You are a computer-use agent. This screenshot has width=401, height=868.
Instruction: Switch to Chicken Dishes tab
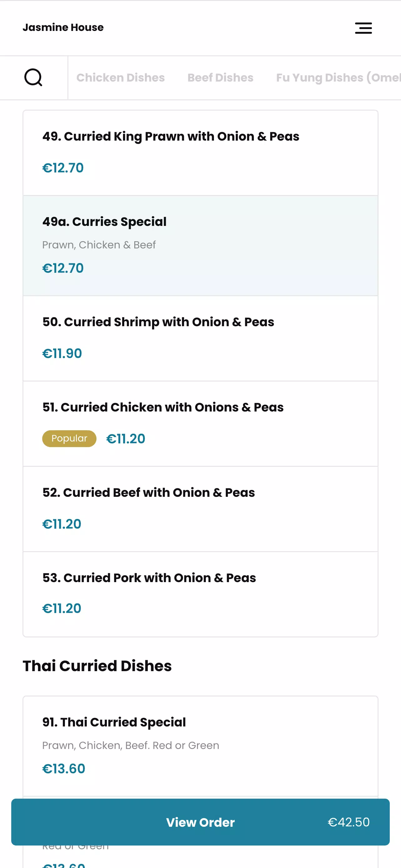pyautogui.click(x=121, y=77)
